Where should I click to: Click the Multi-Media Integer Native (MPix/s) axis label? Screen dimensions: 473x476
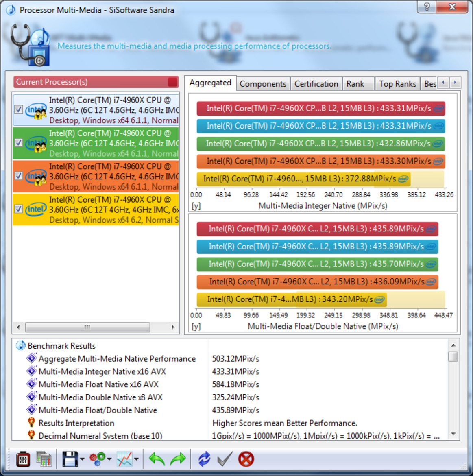coord(323,206)
